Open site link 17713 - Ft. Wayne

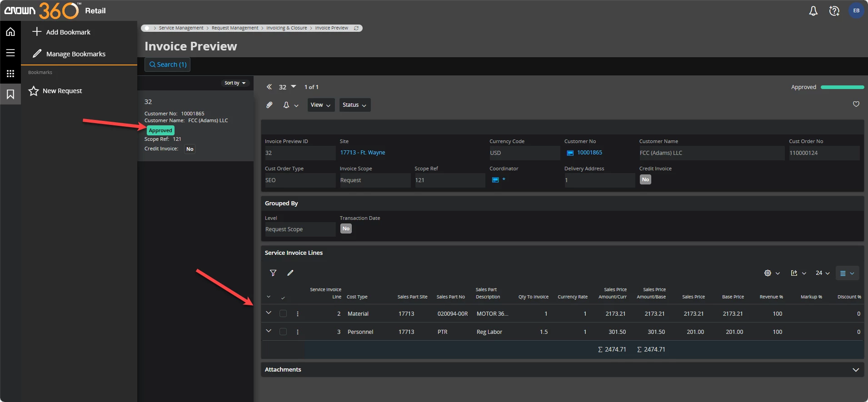tap(362, 153)
